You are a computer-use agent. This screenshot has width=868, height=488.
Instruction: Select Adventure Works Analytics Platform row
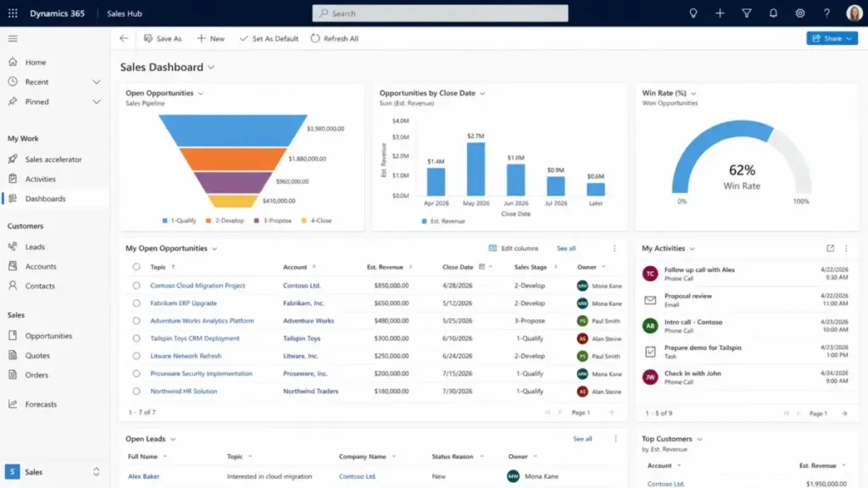[136, 321]
